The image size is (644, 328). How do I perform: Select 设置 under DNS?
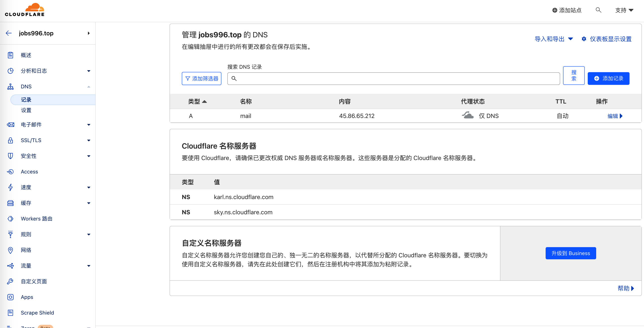pos(26,110)
